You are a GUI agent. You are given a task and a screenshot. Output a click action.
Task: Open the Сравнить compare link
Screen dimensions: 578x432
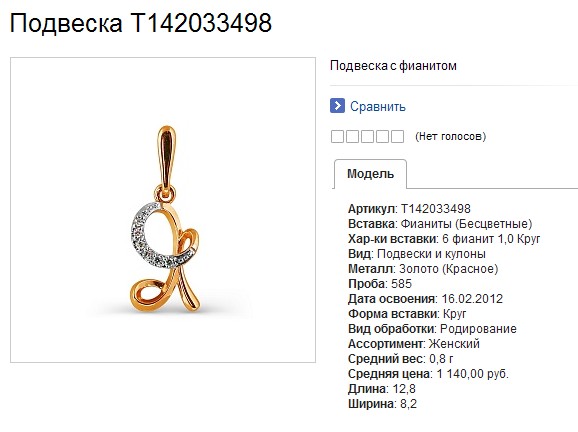[x=378, y=107]
